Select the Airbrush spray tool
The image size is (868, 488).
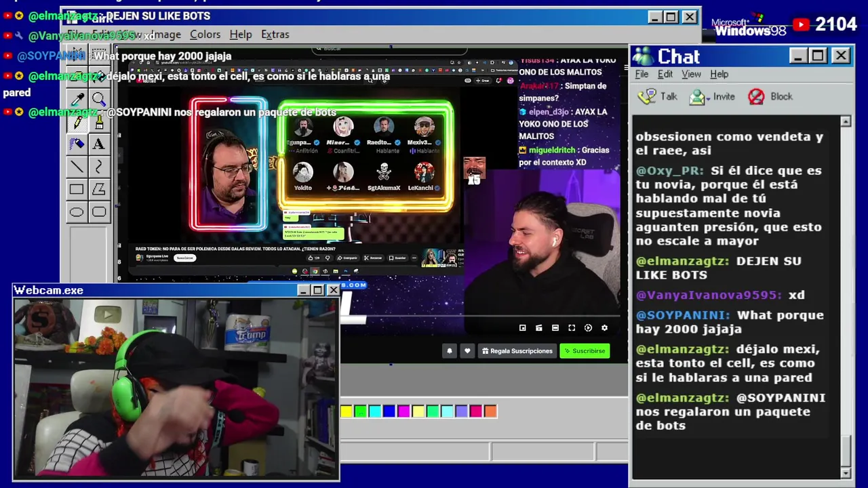pos(77,144)
